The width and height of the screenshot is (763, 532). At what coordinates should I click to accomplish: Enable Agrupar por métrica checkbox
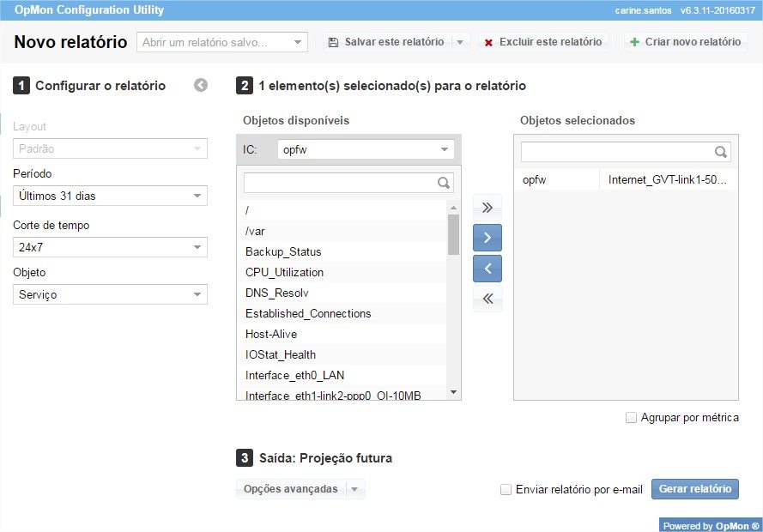click(x=632, y=418)
